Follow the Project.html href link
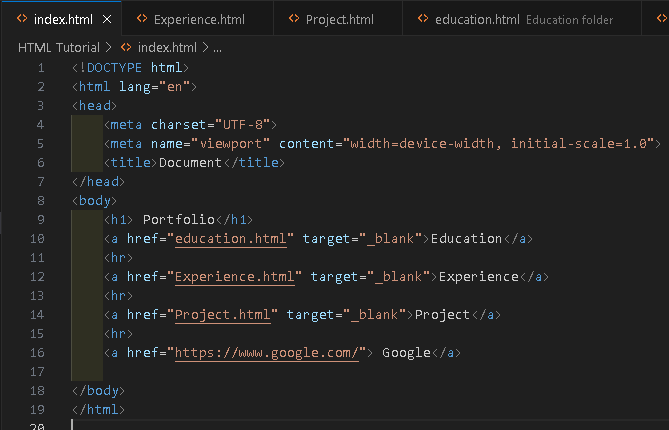The image size is (669, 430). [223, 314]
